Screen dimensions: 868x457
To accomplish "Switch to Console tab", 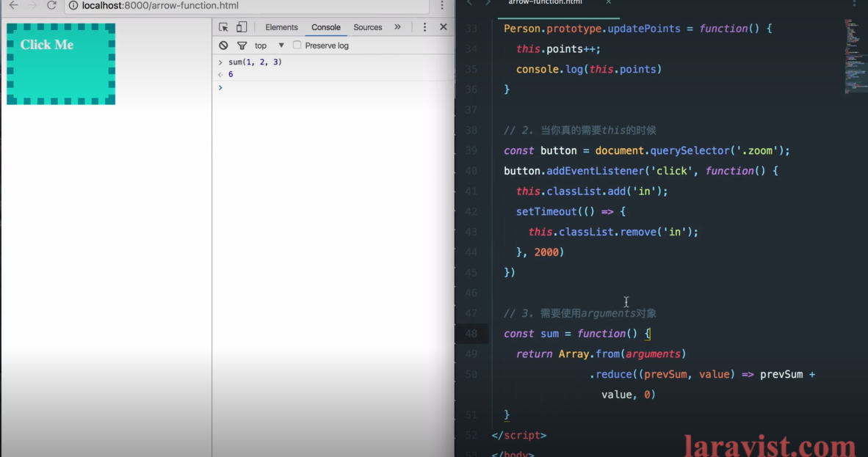I will click(325, 27).
